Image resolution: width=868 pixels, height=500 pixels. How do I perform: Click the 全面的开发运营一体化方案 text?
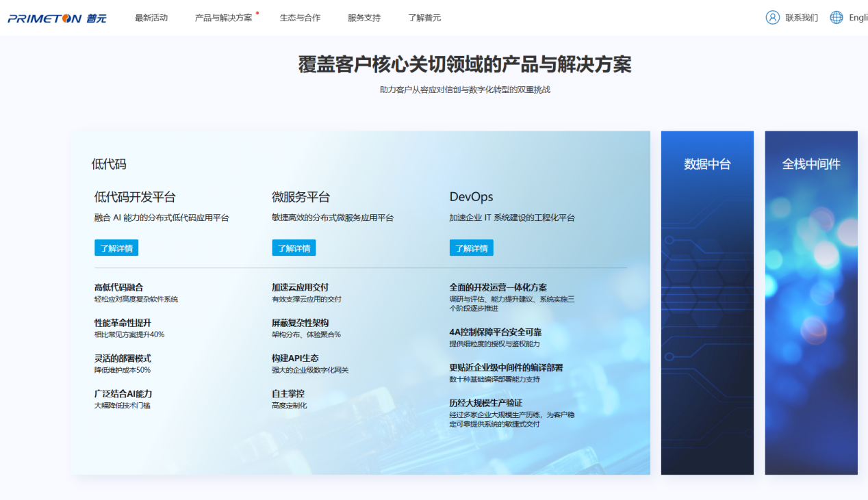(x=498, y=287)
